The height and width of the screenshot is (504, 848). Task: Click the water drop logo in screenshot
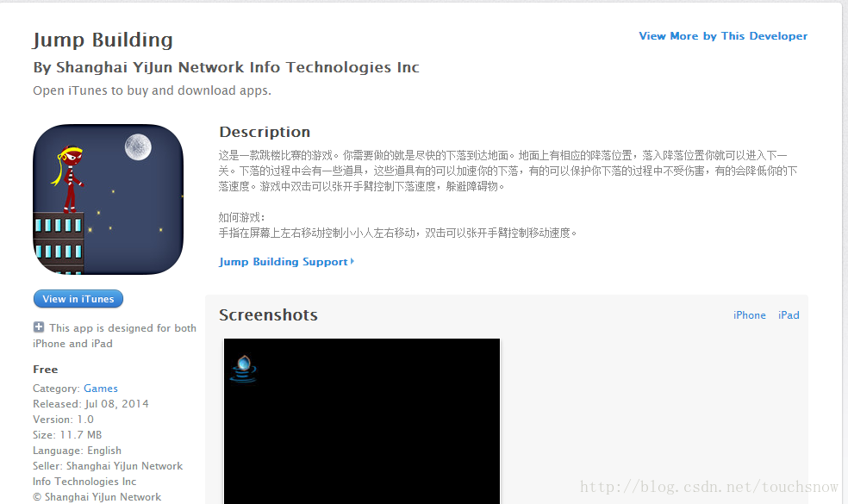click(x=243, y=368)
